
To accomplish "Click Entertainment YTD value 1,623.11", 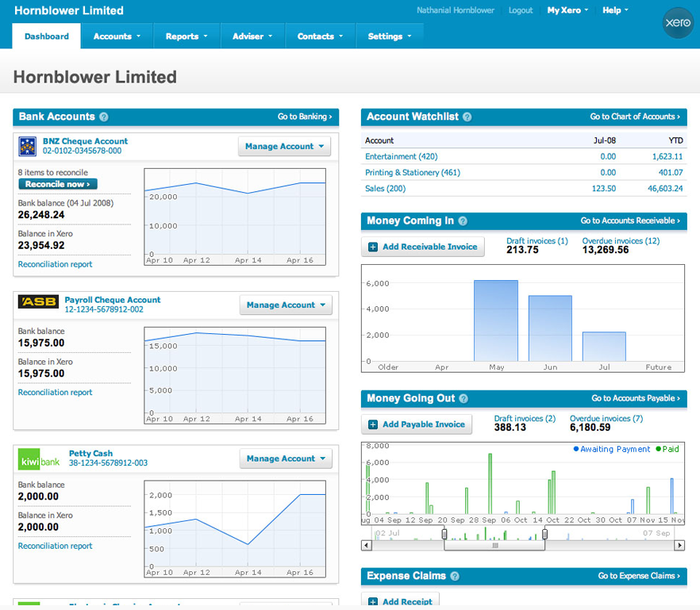I will pyautogui.click(x=667, y=156).
